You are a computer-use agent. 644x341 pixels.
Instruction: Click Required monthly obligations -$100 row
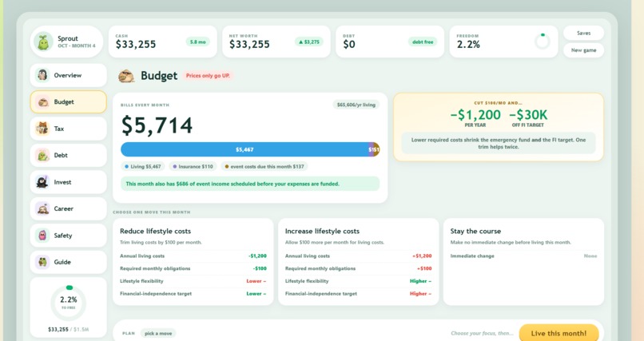(x=193, y=268)
